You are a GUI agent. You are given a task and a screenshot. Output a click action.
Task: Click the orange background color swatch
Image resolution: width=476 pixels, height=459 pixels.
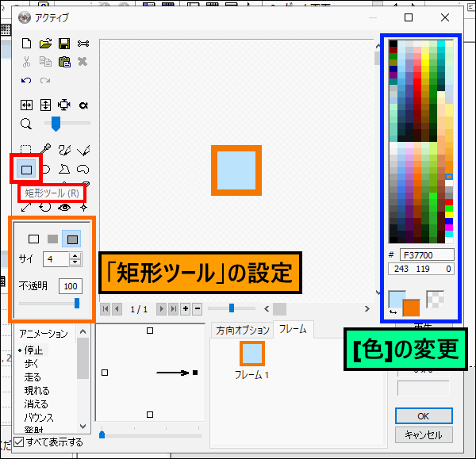[412, 308]
